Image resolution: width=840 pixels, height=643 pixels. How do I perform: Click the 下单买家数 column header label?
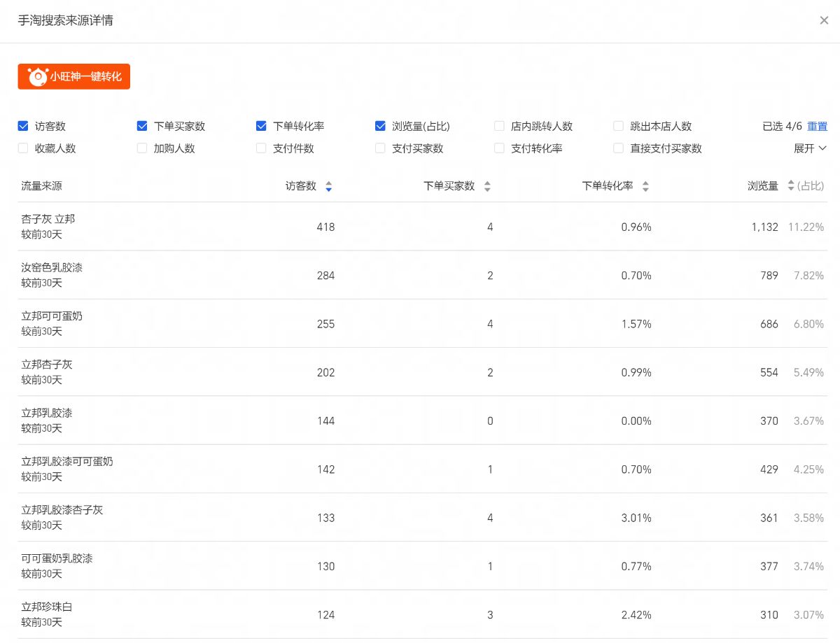(x=449, y=186)
